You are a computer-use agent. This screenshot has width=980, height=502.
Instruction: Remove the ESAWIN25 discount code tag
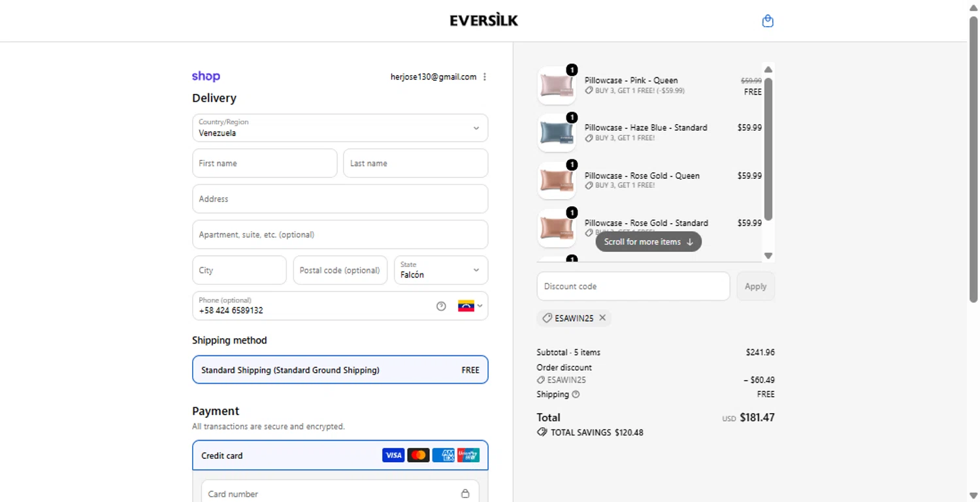tap(602, 318)
